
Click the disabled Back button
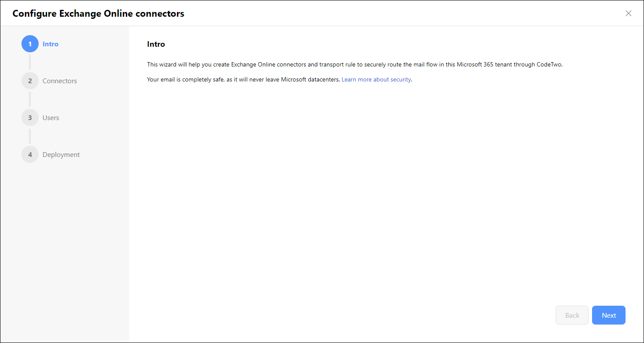[x=572, y=315]
